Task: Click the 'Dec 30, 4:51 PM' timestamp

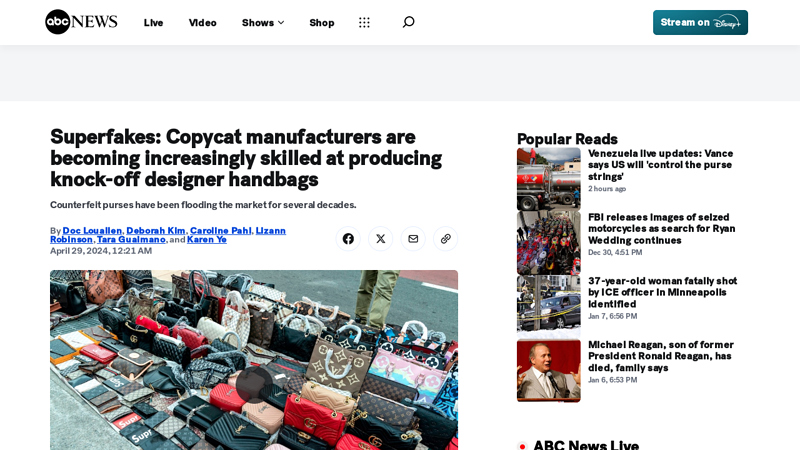Action: pos(615,252)
